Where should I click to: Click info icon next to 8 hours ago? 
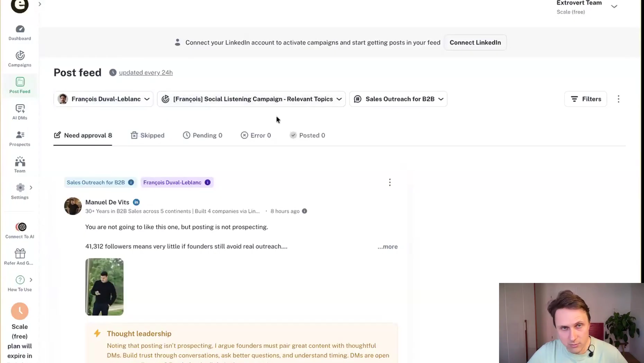[304, 211]
